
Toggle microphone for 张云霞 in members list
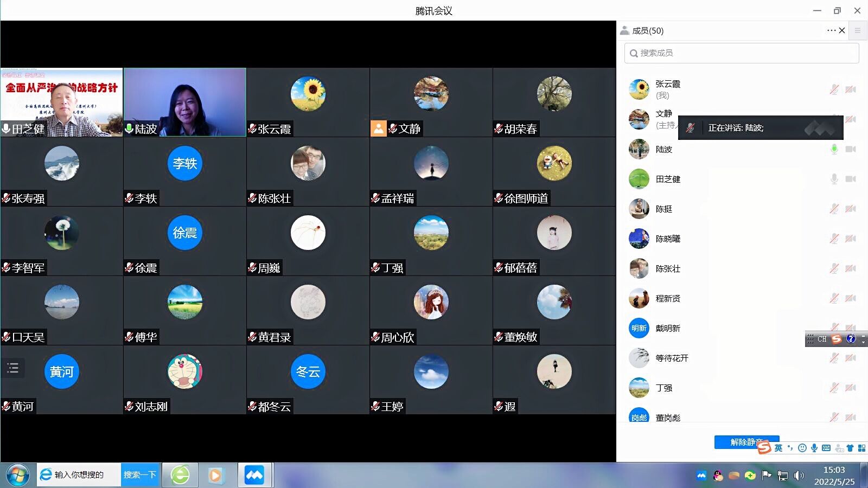tap(834, 89)
